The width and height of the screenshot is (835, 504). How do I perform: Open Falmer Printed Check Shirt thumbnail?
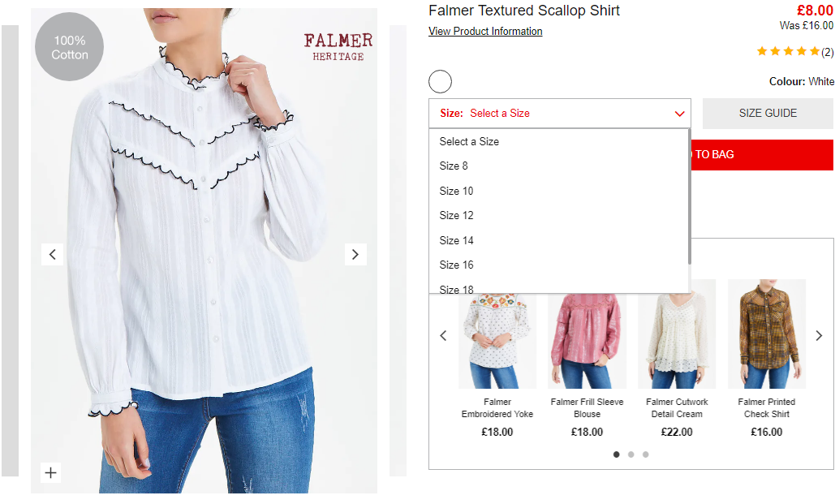point(766,334)
